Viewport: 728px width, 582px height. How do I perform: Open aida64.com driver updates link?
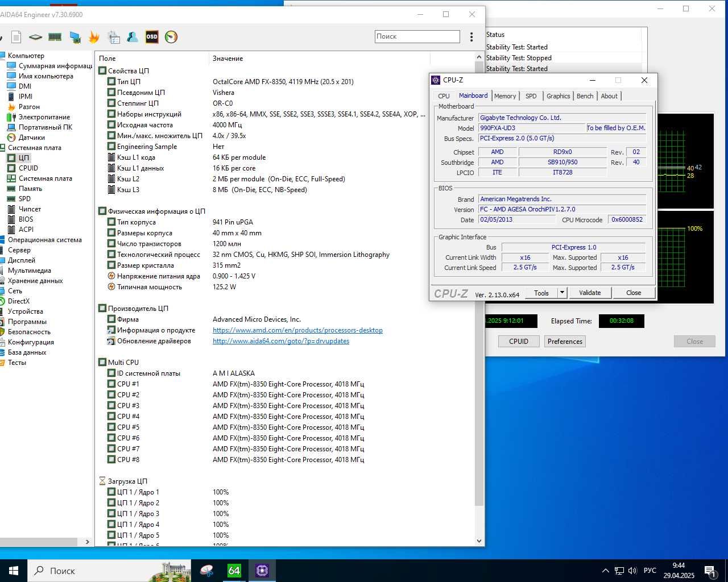click(281, 341)
